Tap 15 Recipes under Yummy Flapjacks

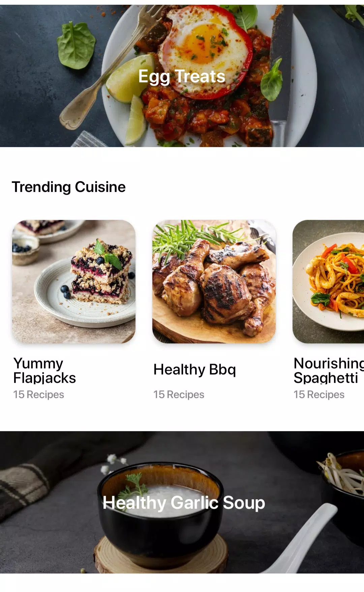pyautogui.click(x=38, y=394)
